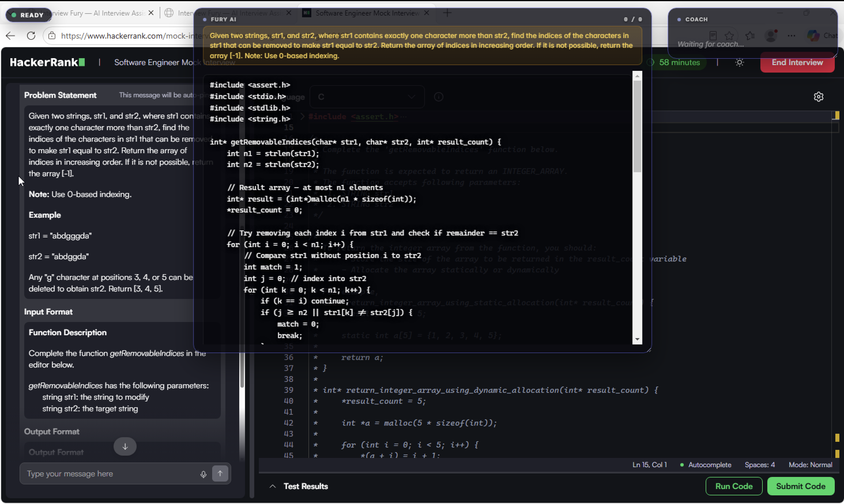The height and width of the screenshot is (504, 844).
Task: Toggle Autocomplete in the editor status bar
Action: click(706, 465)
